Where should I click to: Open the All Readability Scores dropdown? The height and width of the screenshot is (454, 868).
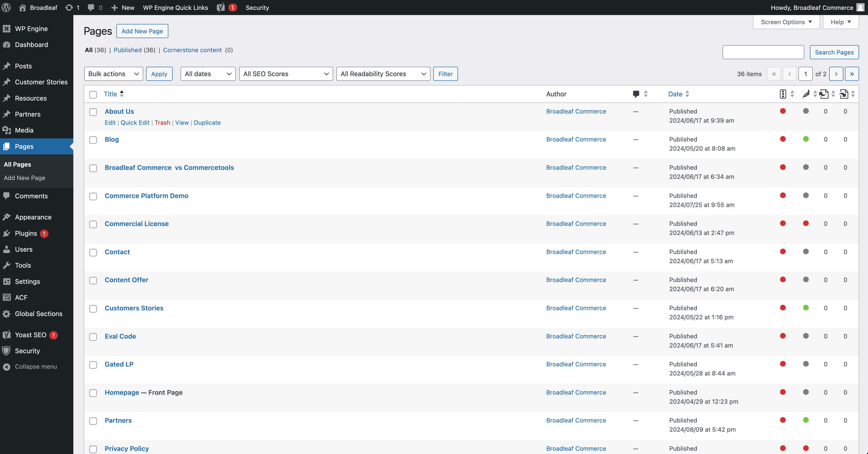pos(383,74)
